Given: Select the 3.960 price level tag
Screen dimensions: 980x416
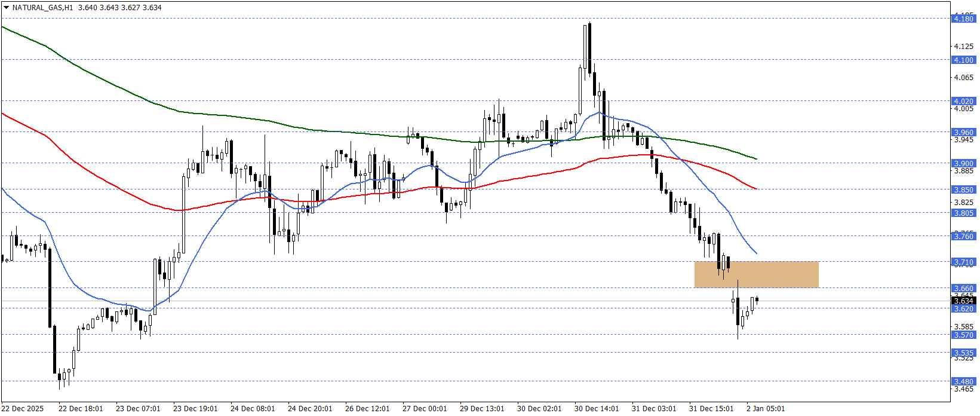Looking at the screenshot, I should 963,132.
